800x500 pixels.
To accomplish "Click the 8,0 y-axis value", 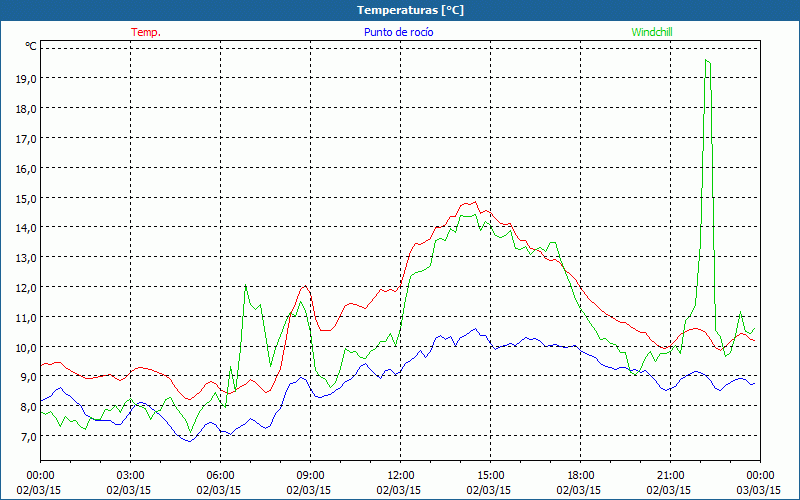I will coord(27,407).
